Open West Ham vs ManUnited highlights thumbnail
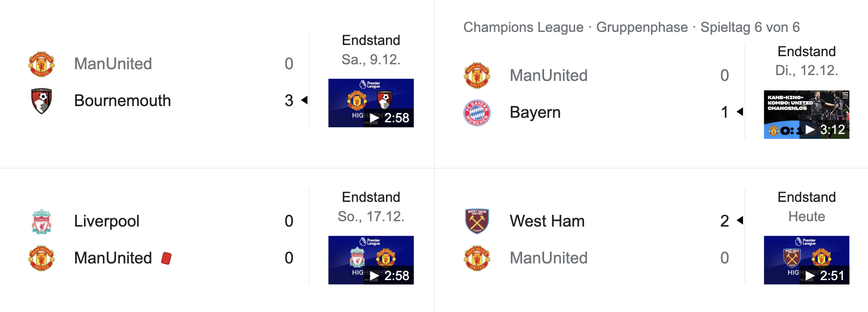868x312 pixels. coord(806,260)
